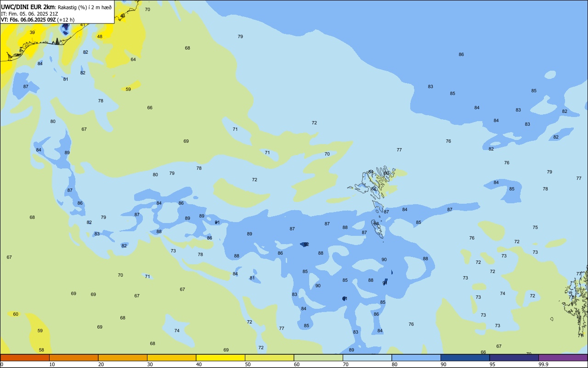Click the legend tick label '50'
Image resolution: width=588 pixels, height=368 pixels.
[x=248, y=364]
